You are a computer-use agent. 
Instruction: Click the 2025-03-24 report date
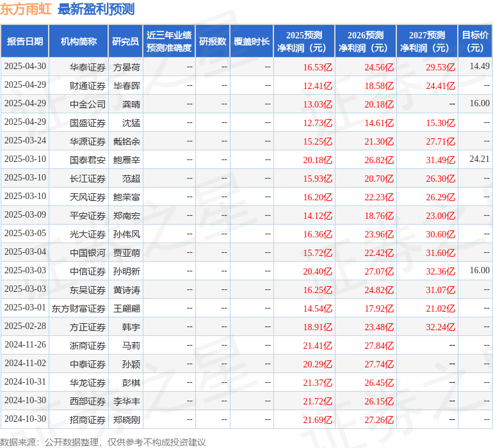tap(25, 140)
